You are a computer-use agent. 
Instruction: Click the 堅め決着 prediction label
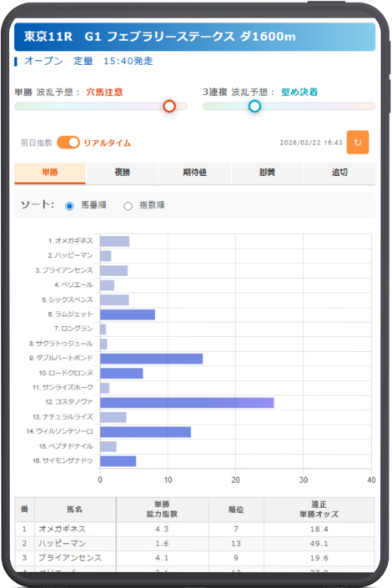point(299,93)
